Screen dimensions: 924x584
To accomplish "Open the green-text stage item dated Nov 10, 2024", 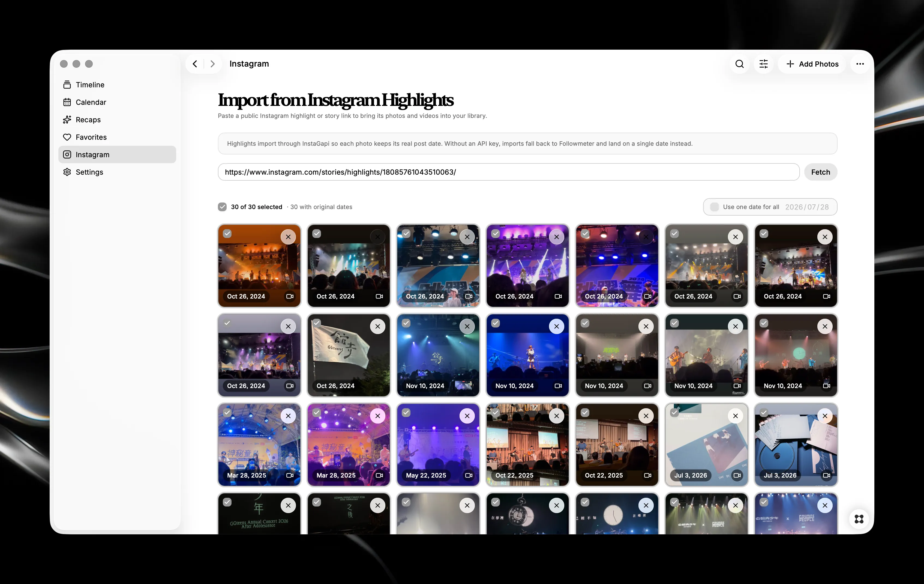I will point(617,355).
